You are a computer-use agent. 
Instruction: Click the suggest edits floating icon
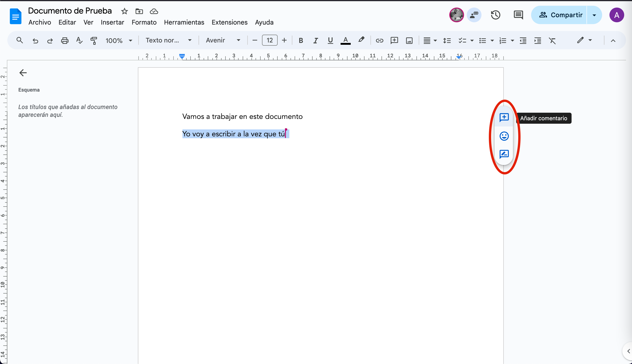504,154
